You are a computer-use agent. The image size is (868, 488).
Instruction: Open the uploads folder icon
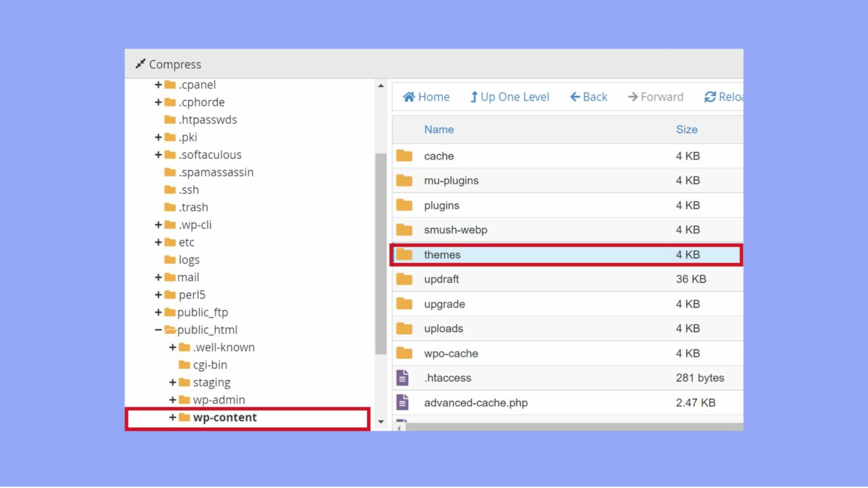(x=404, y=328)
